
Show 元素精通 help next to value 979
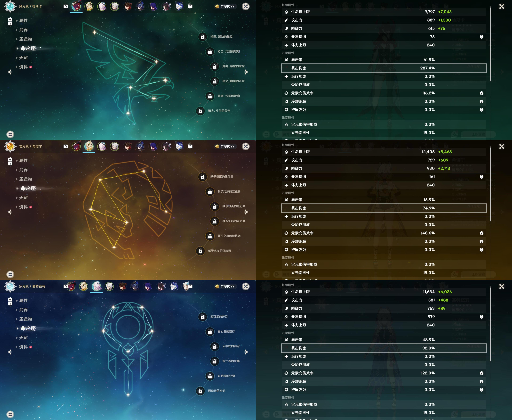(481, 317)
